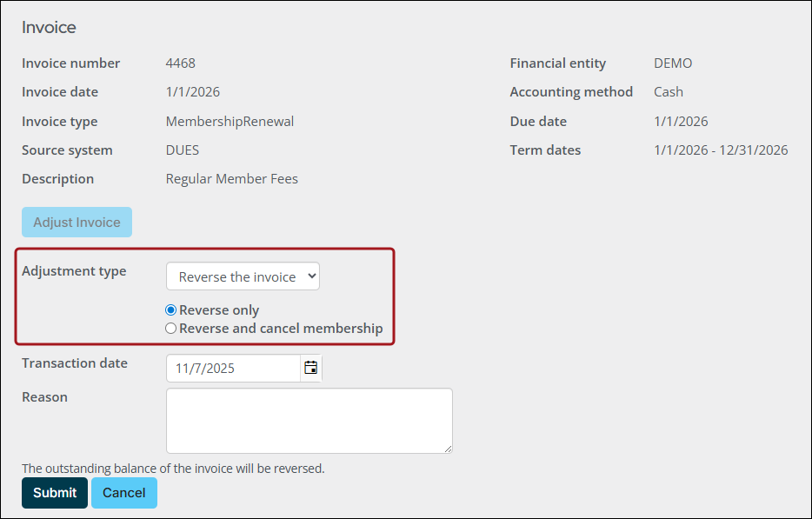Screen dimensions: 812x519
Task: Click the DEMO financial entity value
Action: [673, 63]
